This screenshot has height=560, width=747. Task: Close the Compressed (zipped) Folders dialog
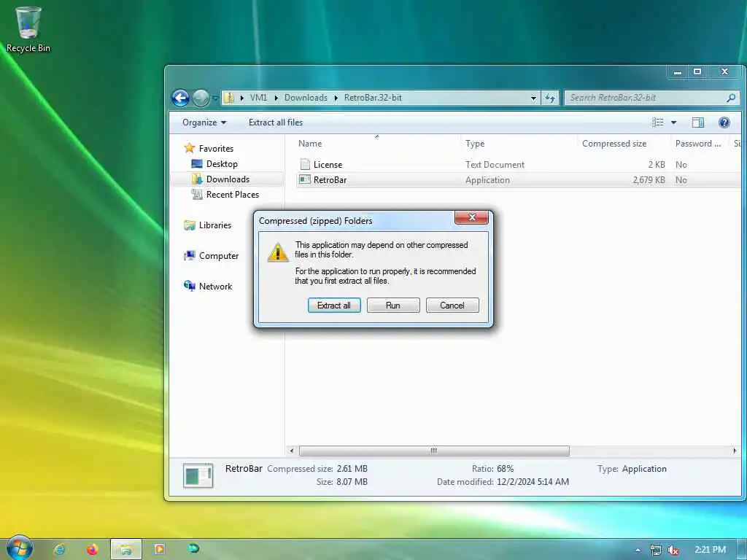click(472, 217)
